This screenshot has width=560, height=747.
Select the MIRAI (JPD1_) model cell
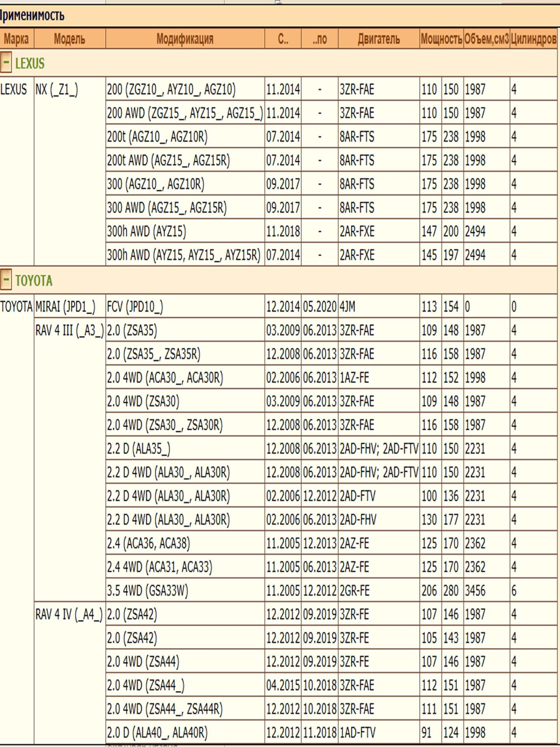click(66, 307)
